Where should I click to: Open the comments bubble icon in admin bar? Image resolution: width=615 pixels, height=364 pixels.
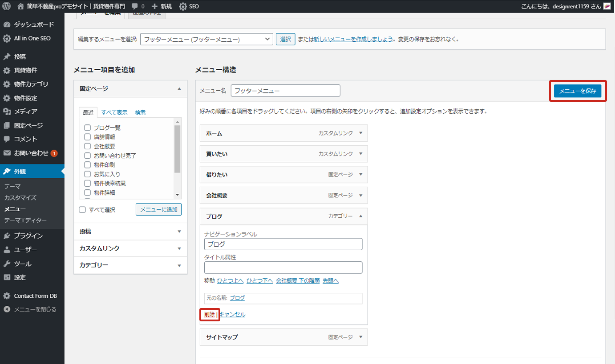click(135, 6)
